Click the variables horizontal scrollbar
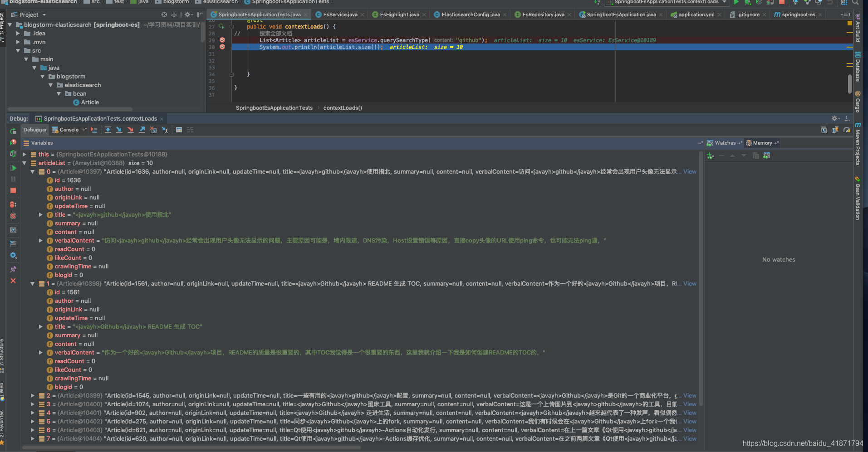The height and width of the screenshot is (452, 868). (x=191, y=447)
